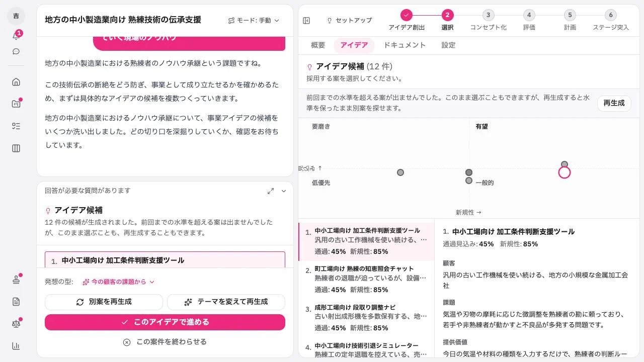This screenshot has width=644, height=362.
Task: Collapse the side panel with the panel icon
Action: coord(306,21)
